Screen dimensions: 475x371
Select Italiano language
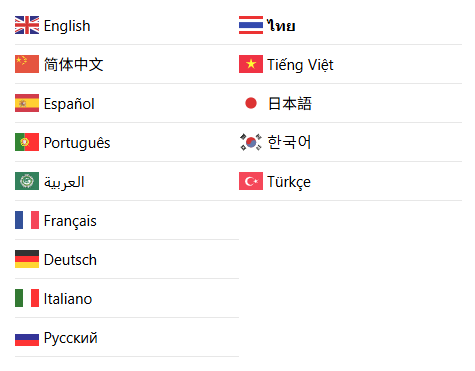click(127, 298)
